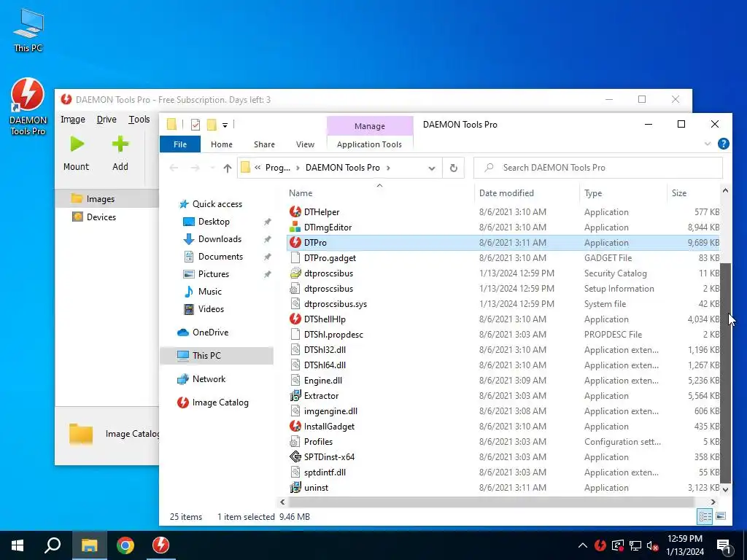Expand DAEMON Tools Pro breadcrumb arrow
747x560 pixels.
coord(388,168)
